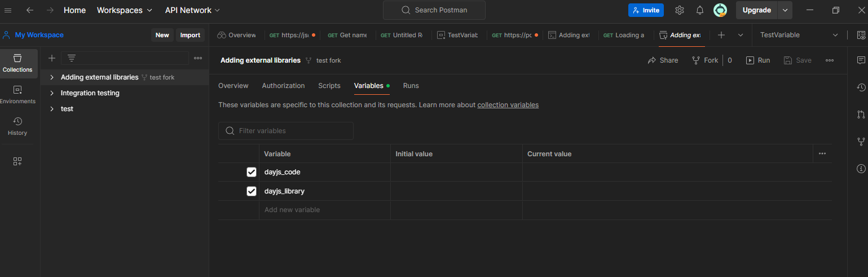Viewport: 868px width, 277px height.
Task: Expand Adding external libraries collection
Action: (x=52, y=77)
